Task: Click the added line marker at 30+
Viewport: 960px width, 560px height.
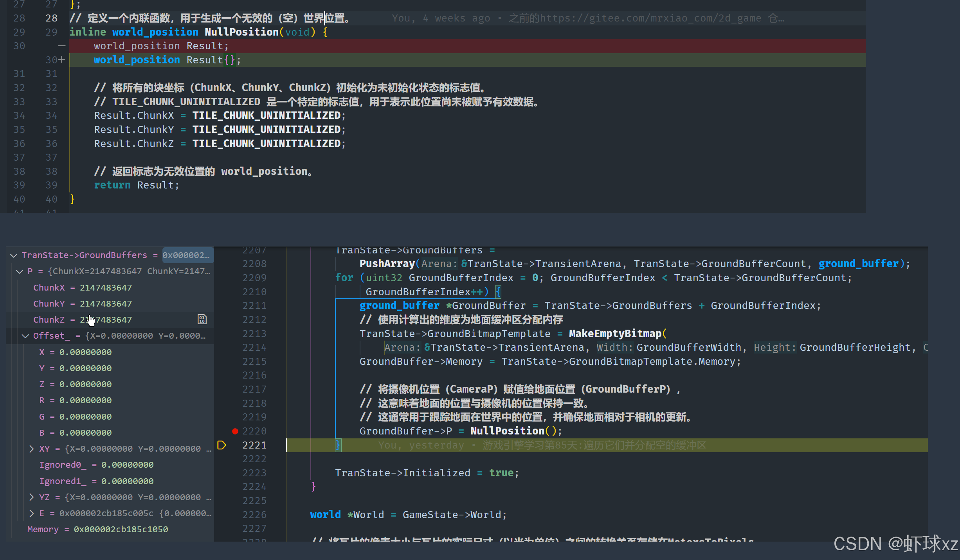Action: coord(62,60)
